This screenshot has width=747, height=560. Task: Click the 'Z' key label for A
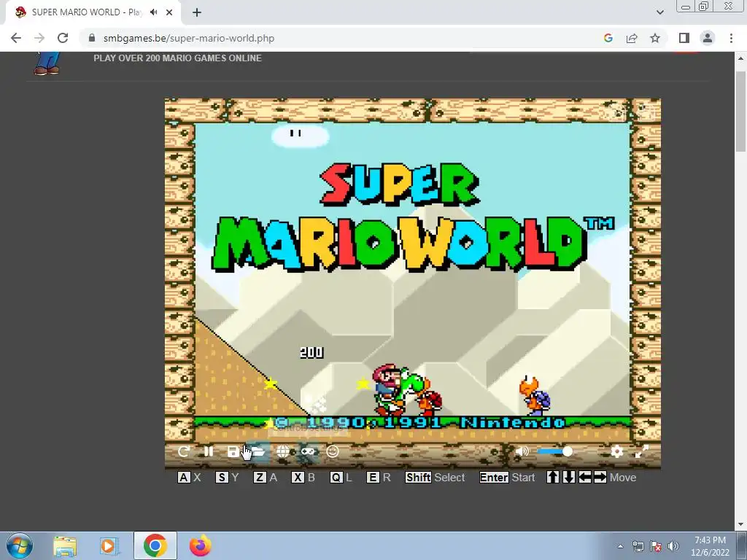260,477
